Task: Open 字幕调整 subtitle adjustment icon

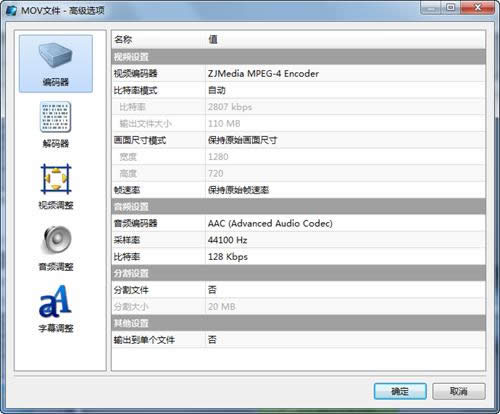Action: (x=56, y=309)
